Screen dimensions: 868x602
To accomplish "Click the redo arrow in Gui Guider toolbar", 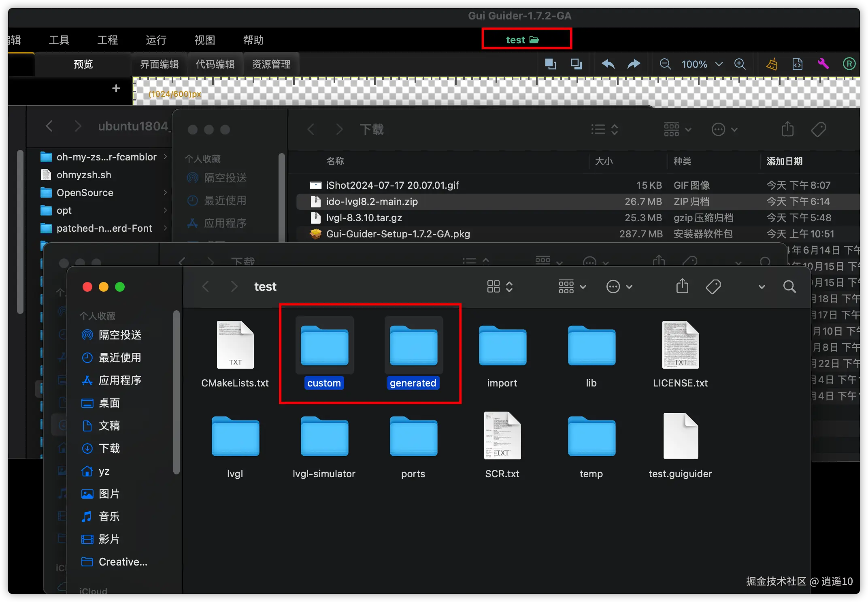I will (634, 64).
